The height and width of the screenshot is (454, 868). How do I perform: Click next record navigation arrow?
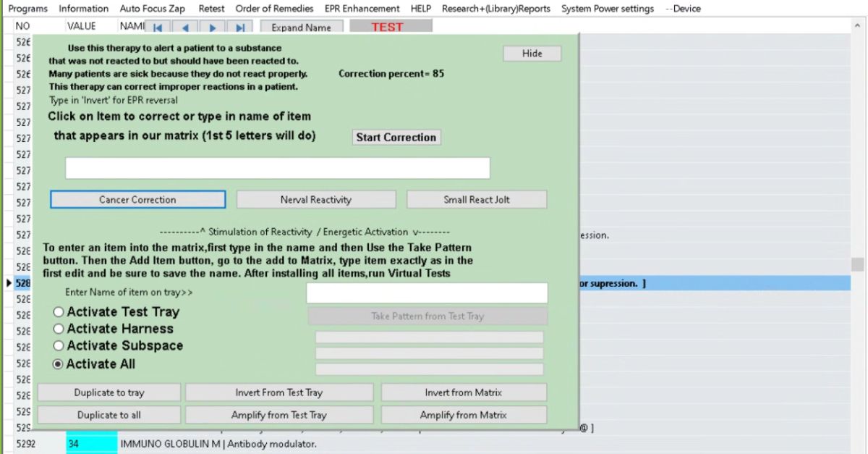tap(213, 28)
